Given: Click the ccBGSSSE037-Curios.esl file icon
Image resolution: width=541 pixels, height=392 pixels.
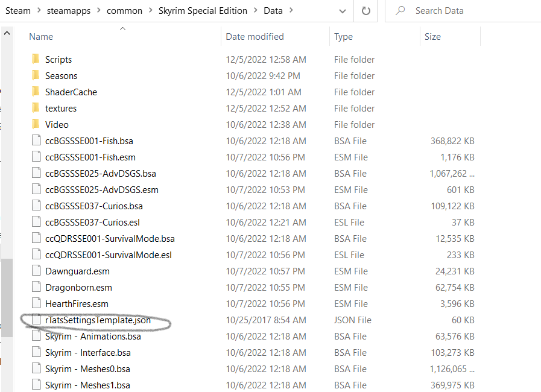Looking at the screenshot, I should (36, 222).
